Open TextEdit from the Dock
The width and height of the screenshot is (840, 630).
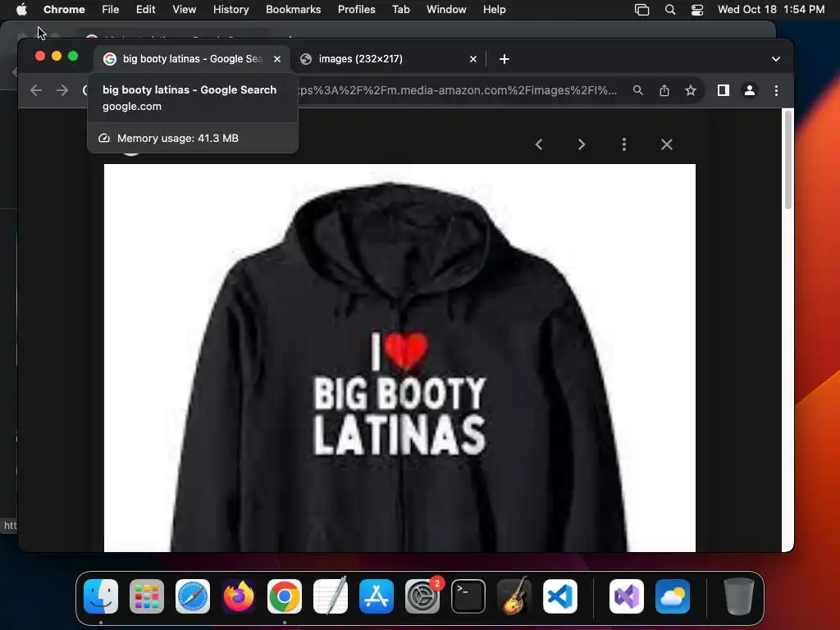[x=331, y=596]
